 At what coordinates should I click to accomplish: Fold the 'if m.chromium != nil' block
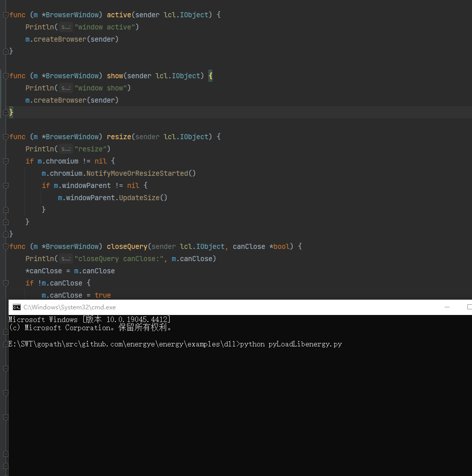[6, 161]
